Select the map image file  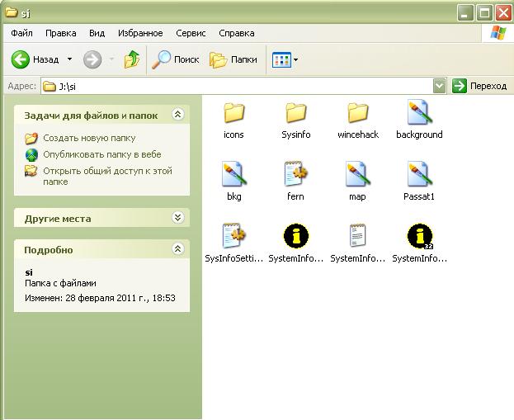(x=357, y=182)
